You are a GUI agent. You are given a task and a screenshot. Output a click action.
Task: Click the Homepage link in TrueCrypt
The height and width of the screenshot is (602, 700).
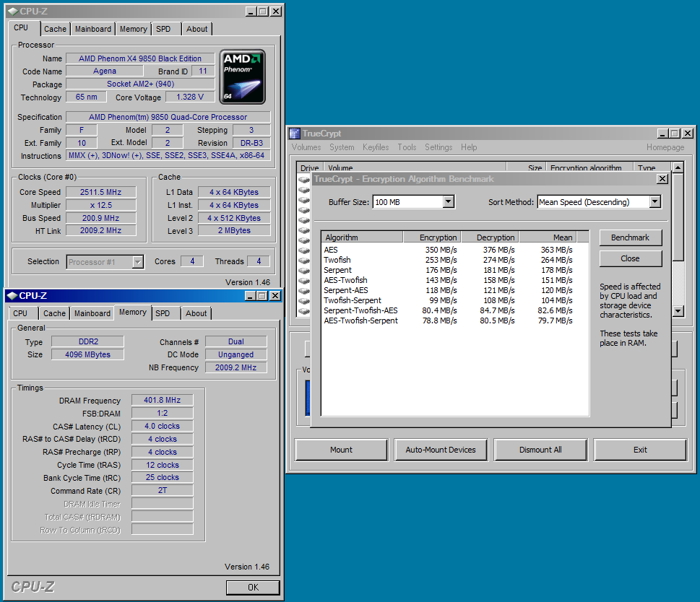click(665, 147)
